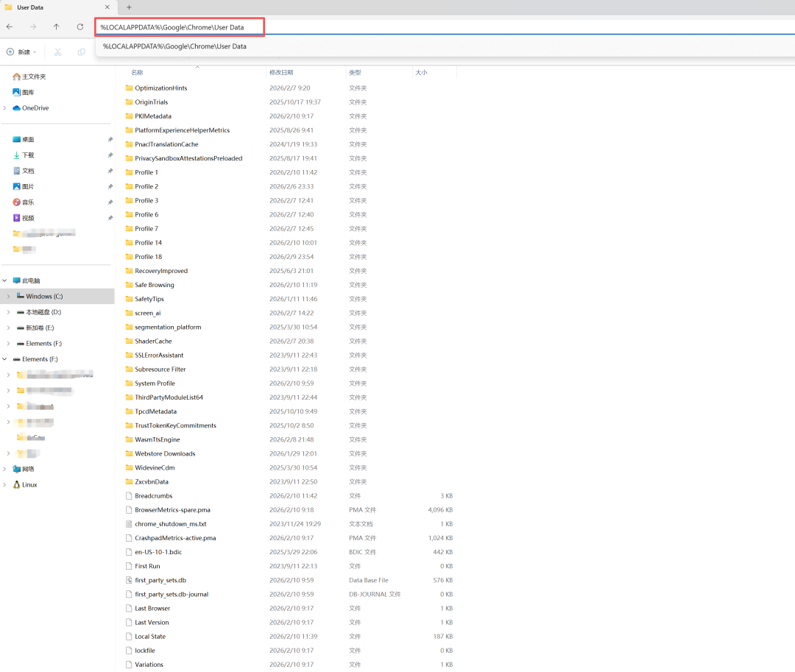The image size is (795, 672).
Task: Expand the OneDrive tree node
Action: point(5,108)
